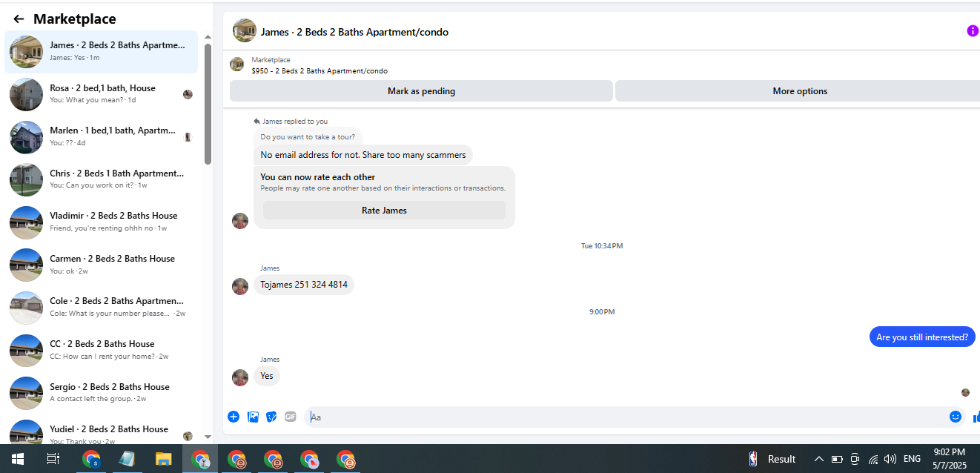This screenshot has width=980, height=473.
Task: Open Vladimir's 2 Beds 2 Baths House chat
Action: point(101,222)
